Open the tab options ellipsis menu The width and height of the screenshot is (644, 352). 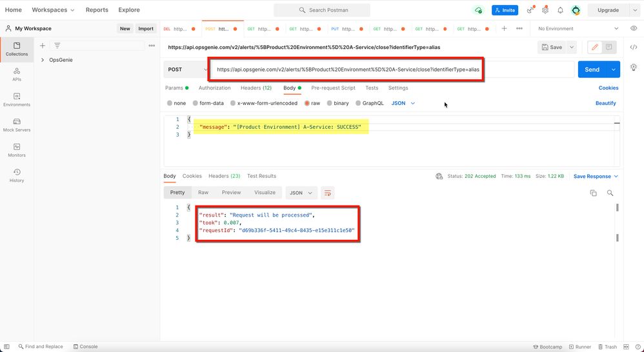(x=519, y=28)
